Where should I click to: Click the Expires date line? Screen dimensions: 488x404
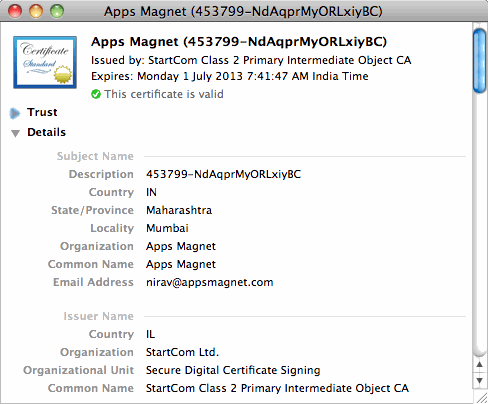[230, 76]
